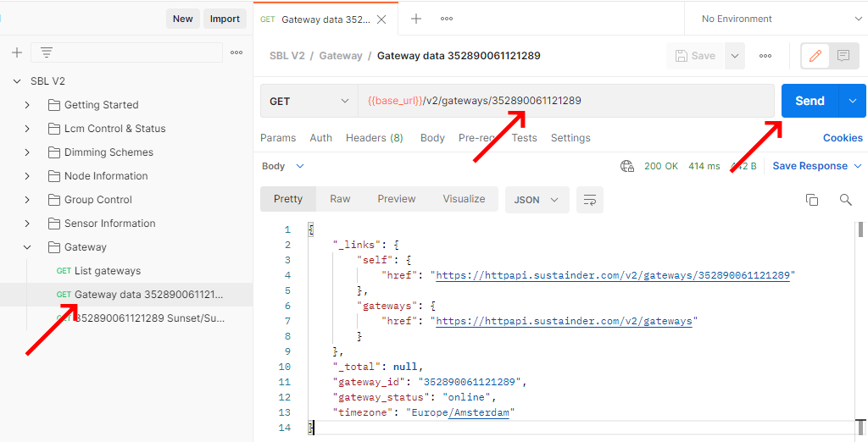Screen dimensions: 868x442
Task: Select the Preview view tab
Action: coord(397,199)
